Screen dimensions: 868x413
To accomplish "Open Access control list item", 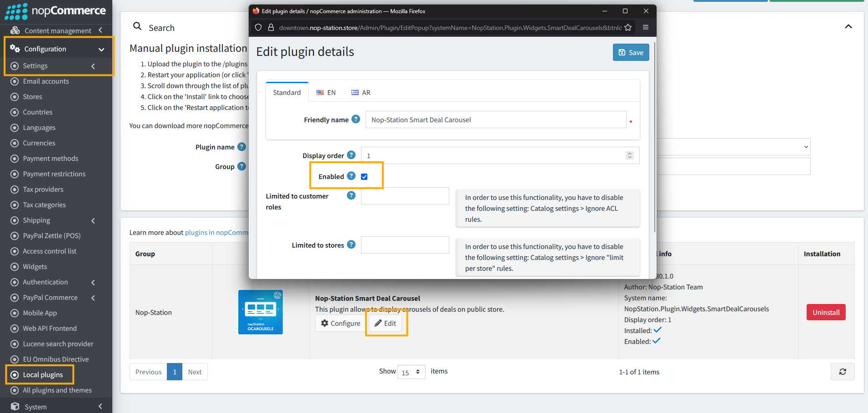I will coord(50,251).
